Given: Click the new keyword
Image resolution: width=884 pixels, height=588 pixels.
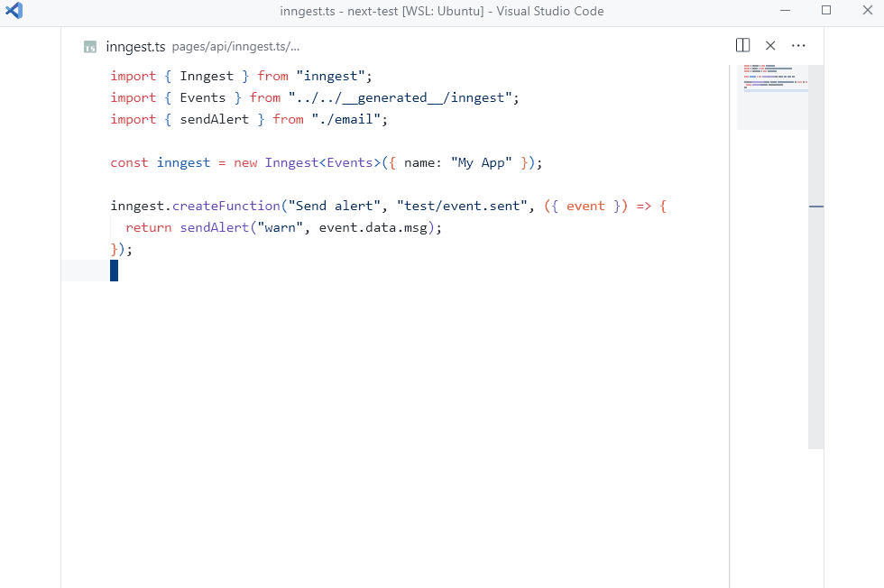Looking at the screenshot, I should [x=245, y=163].
